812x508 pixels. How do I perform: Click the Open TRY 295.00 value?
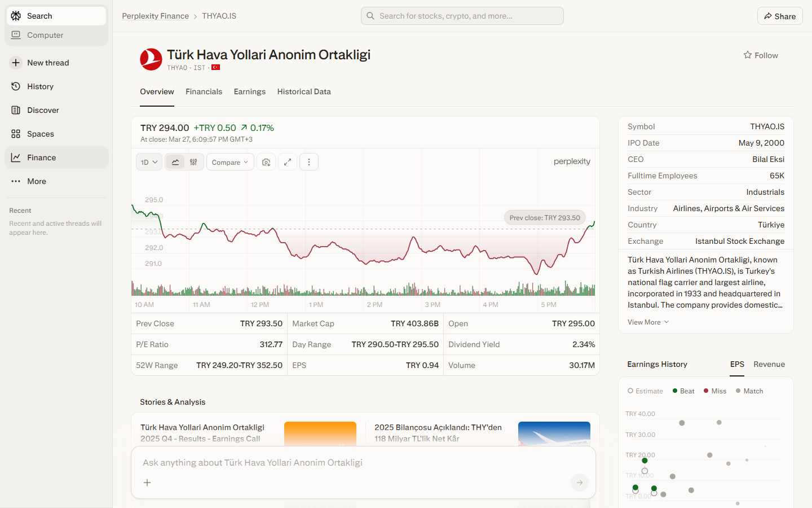pyautogui.click(x=573, y=323)
